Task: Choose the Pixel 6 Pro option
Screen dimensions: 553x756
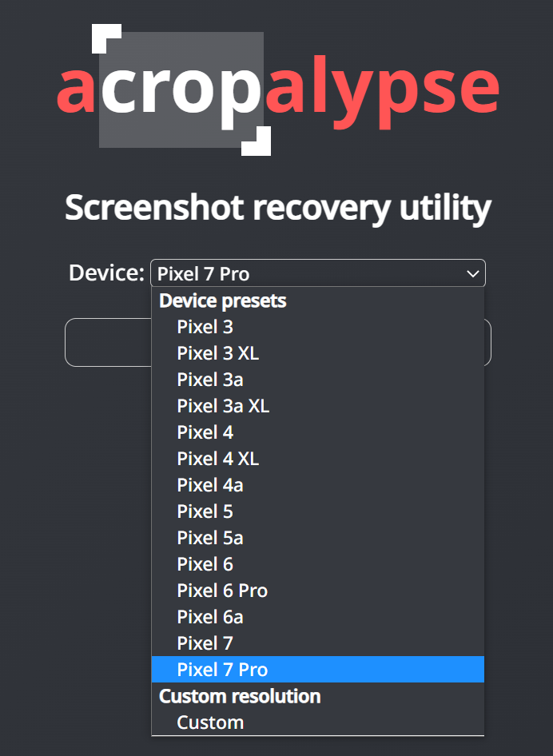Action: coord(222,591)
